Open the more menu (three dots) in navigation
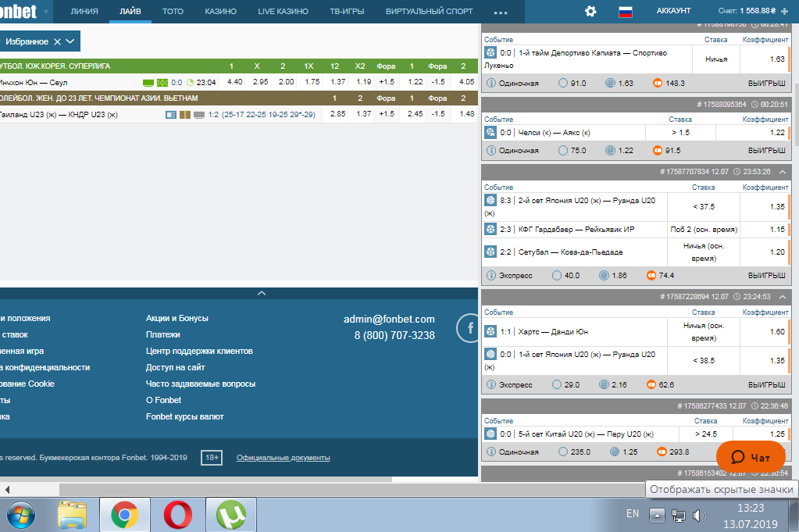The height and width of the screenshot is (532, 799). tap(501, 12)
